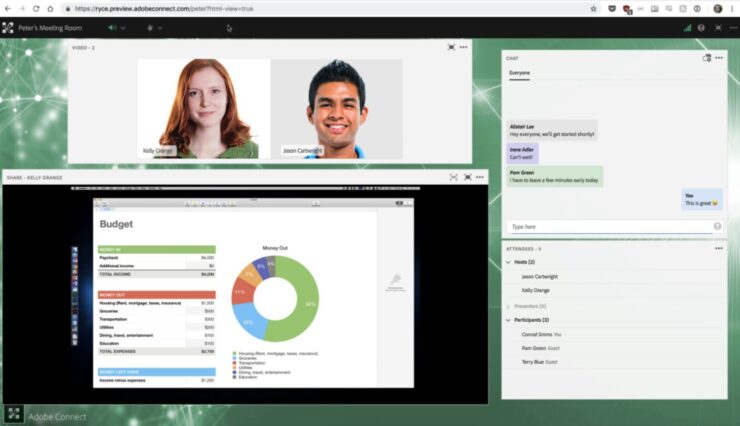
Task: Click the connection status bars icon
Action: (x=686, y=27)
